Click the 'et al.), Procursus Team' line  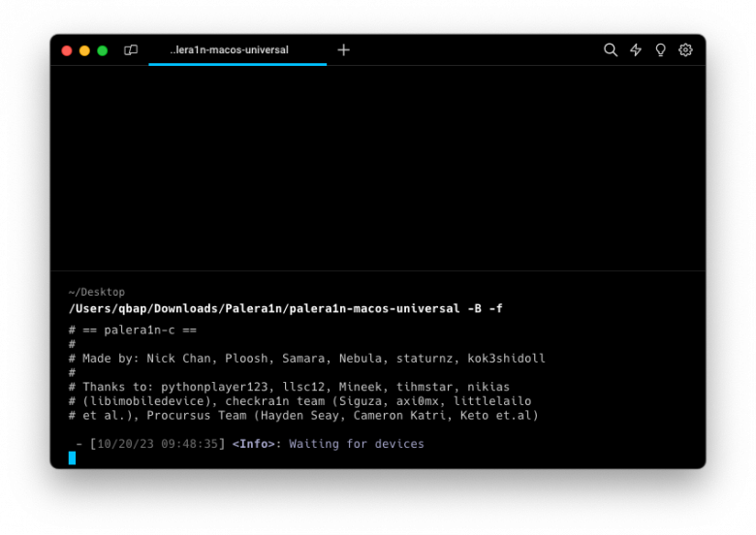[x=303, y=416]
